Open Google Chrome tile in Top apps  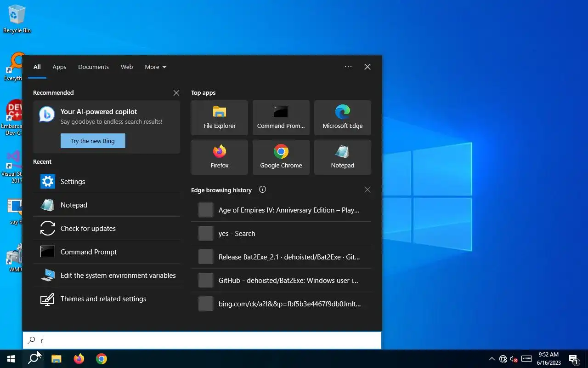pyautogui.click(x=281, y=157)
